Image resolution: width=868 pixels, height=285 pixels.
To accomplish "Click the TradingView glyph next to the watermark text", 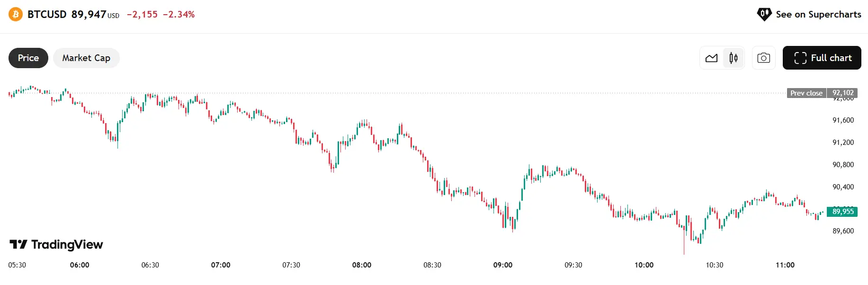I will click(18, 244).
